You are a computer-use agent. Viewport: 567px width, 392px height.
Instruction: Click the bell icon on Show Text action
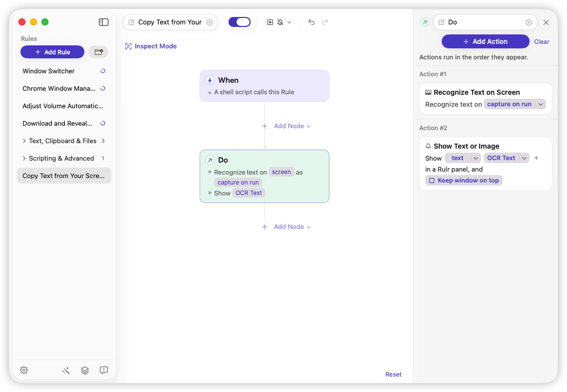[428, 146]
